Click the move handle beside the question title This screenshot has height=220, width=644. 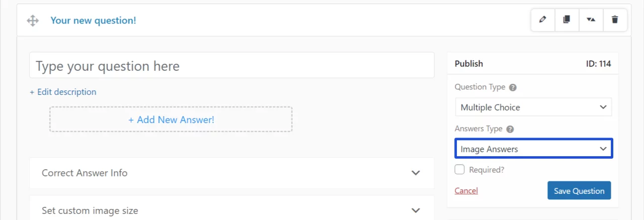pyautogui.click(x=33, y=21)
